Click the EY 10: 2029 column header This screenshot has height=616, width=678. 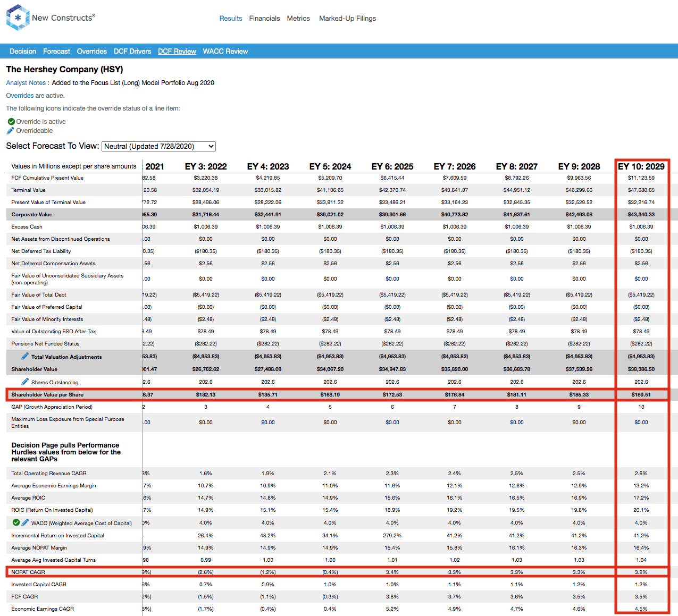641,166
